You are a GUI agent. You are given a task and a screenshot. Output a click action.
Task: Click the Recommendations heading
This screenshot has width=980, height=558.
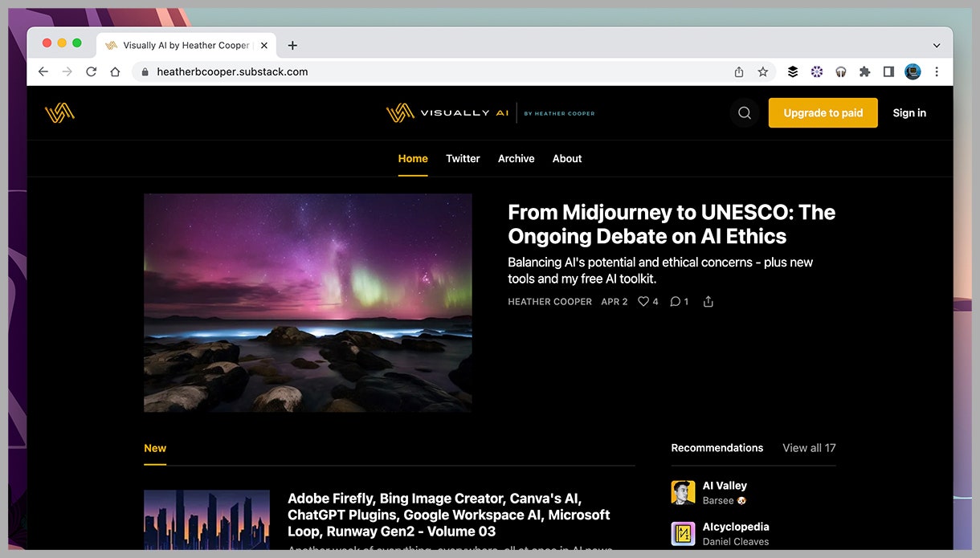point(717,448)
